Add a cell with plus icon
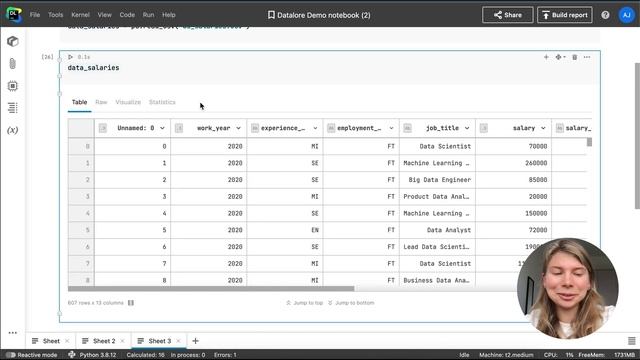640x360 pixels. click(546, 57)
